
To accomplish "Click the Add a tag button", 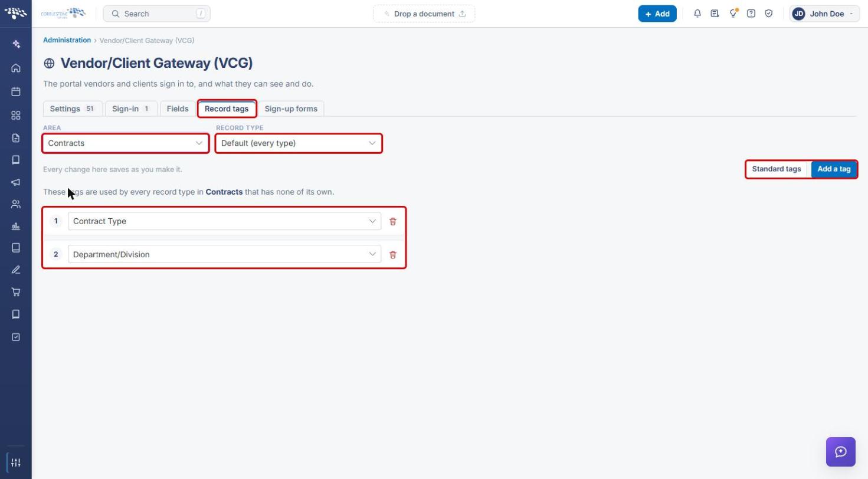I will (x=834, y=169).
